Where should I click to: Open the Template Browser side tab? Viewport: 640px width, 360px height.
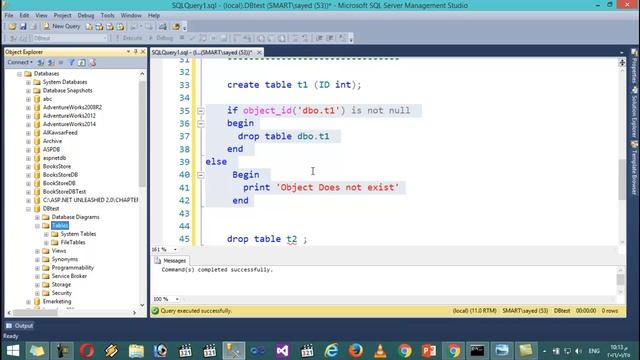[x=634, y=168]
